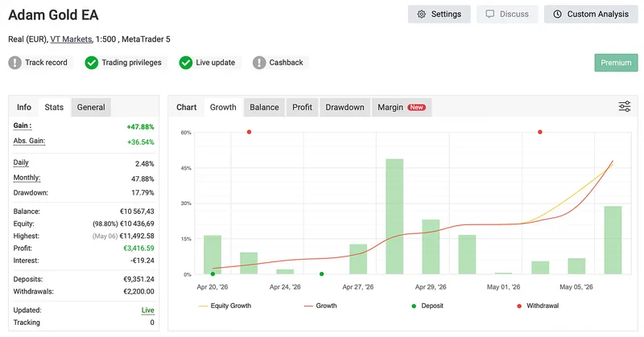Click the Live update checkmark icon
Image resolution: width=644 pixels, height=337 pixels.
(186, 63)
